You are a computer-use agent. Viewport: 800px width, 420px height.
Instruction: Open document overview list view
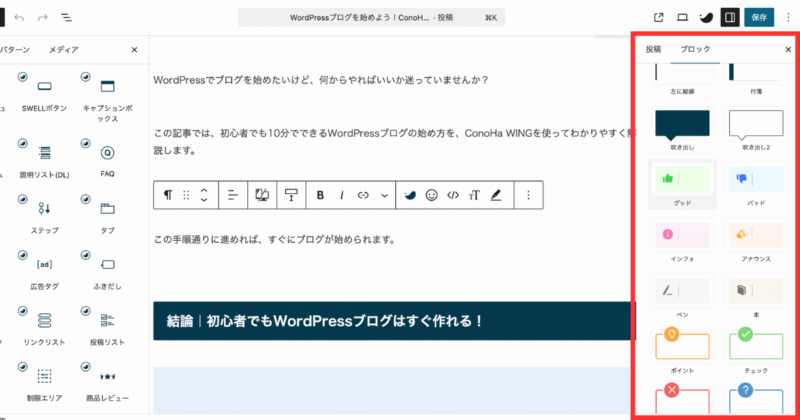point(66,18)
